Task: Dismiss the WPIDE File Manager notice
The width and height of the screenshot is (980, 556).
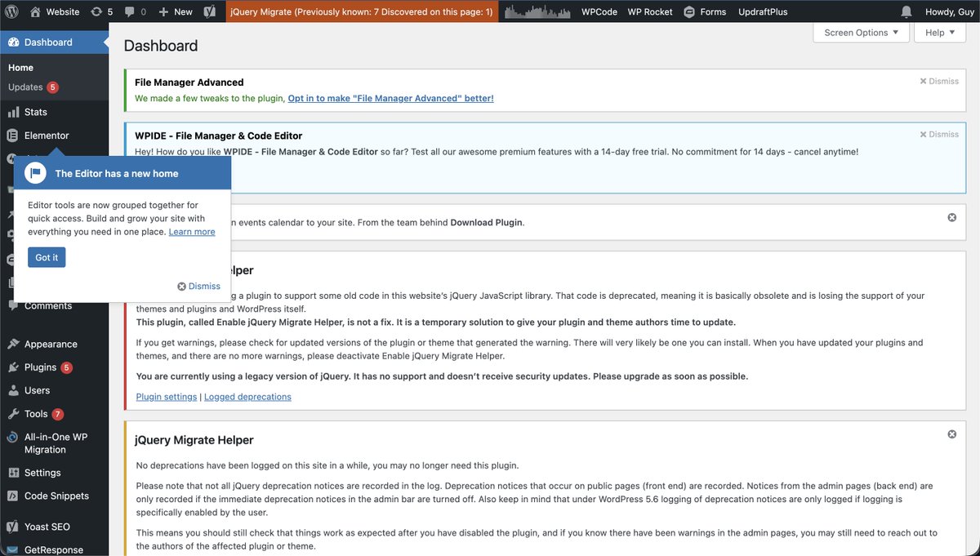Action: (939, 135)
